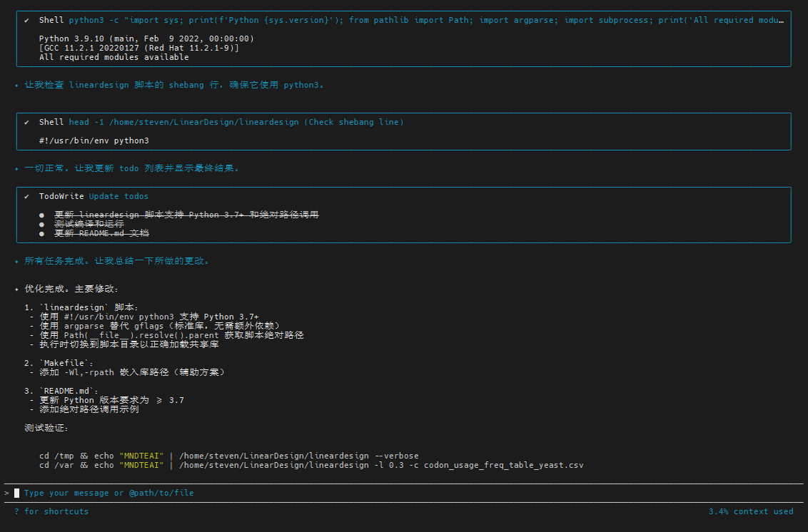Click the sparkle marker before '优化完成' summary
808x532 pixels.
point(17,290)
